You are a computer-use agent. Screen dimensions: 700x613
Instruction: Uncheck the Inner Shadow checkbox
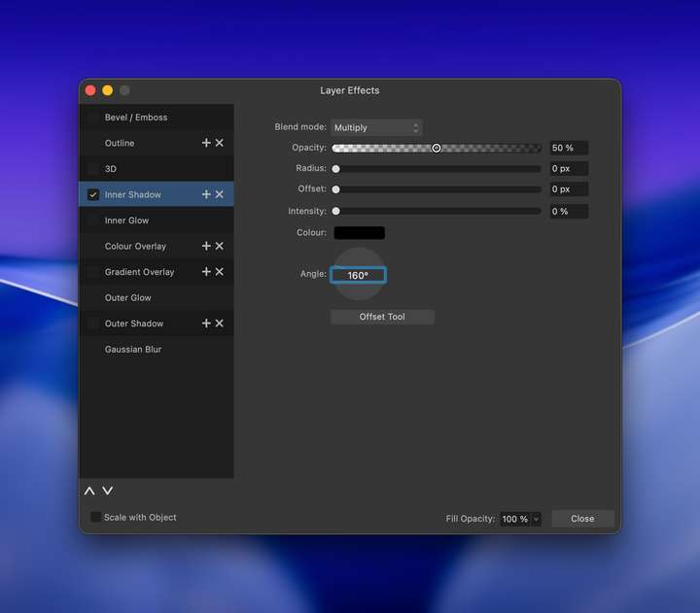click(x=93, y=194)
